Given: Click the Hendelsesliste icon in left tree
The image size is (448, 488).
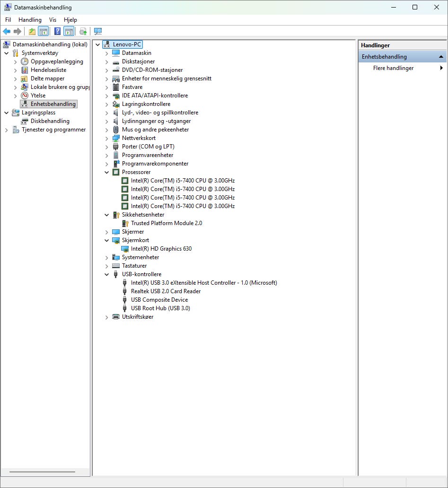Looking at the screenshot, I should (x=25, y=70).
